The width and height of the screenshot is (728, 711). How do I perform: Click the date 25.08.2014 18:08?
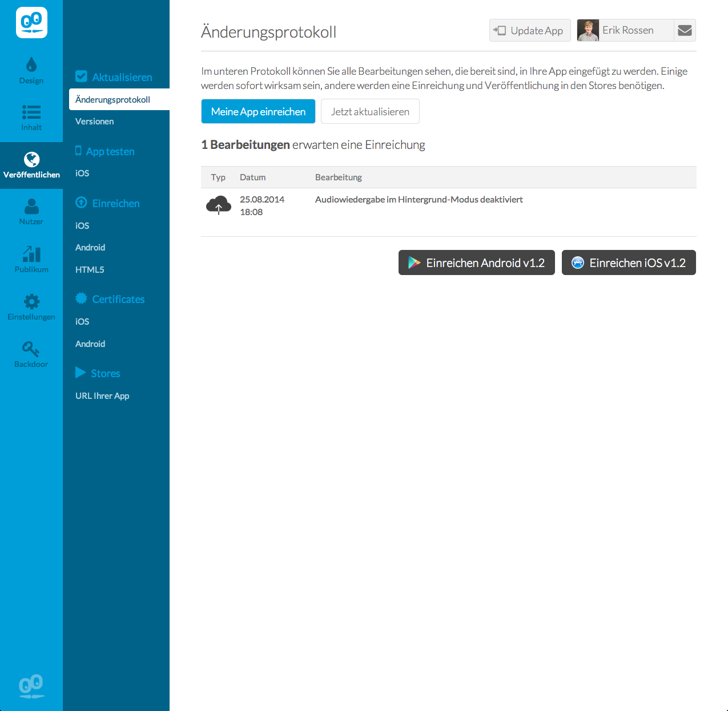[x=262, y=205]
